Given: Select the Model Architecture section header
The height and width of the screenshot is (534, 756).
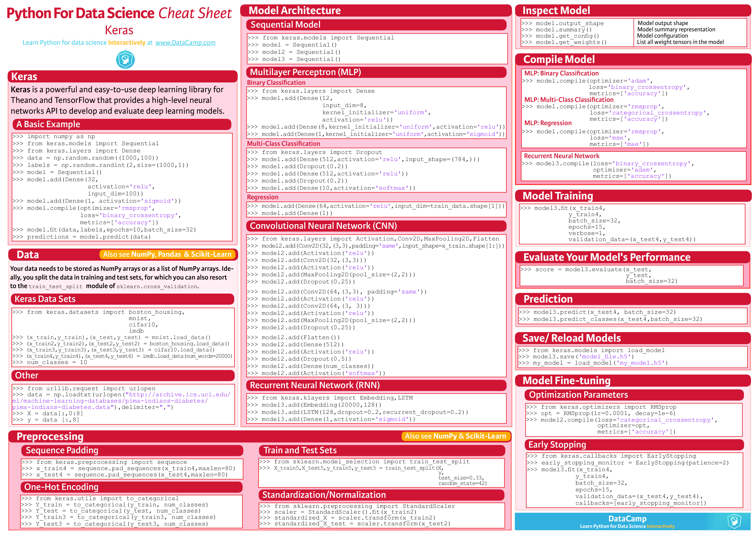Looking at the screenshot, I should coord(294,10).
